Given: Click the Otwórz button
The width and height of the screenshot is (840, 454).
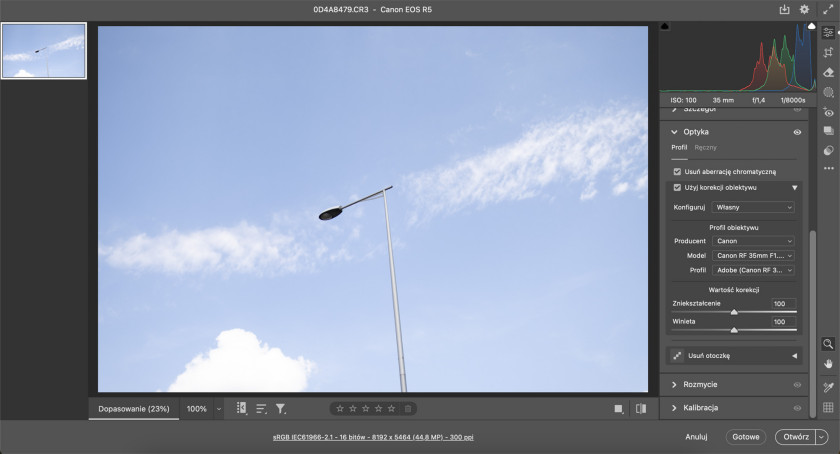Looking at the screenshot, I should tap(796, 437).
